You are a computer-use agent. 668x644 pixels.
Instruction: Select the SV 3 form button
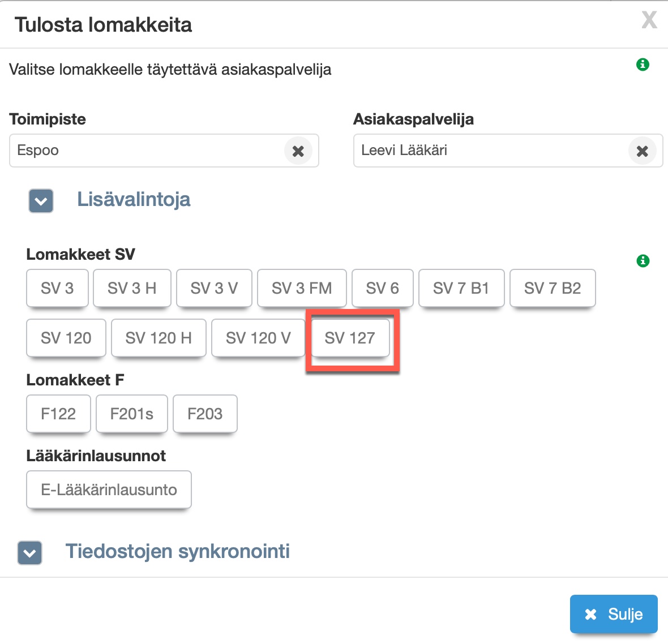(57, 288)
